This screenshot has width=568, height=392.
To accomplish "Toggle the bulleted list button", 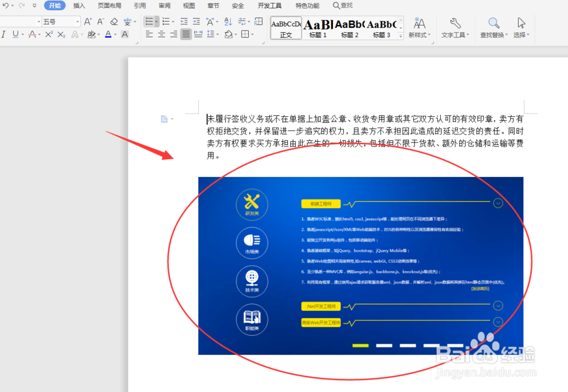I will click(149, 22).
